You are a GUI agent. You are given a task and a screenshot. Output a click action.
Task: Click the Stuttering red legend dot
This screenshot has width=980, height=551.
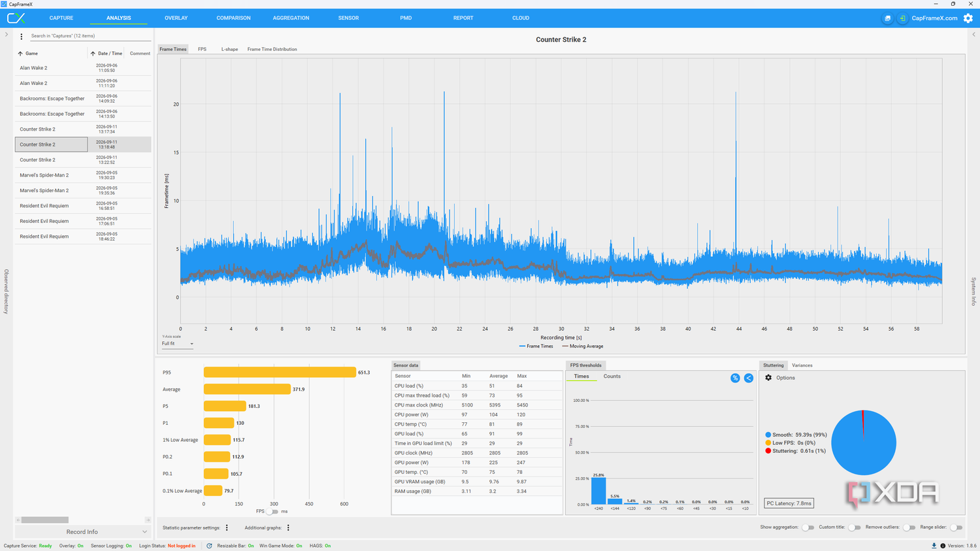coord(768,451)
